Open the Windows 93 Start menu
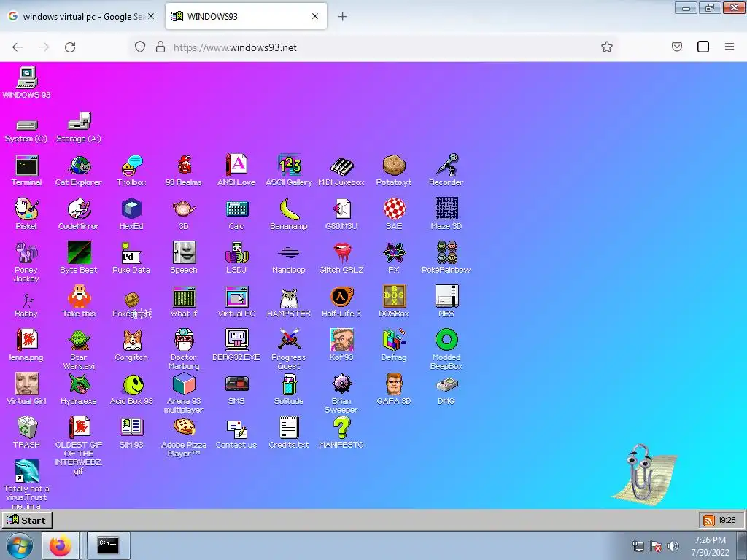 click(27, 520)
